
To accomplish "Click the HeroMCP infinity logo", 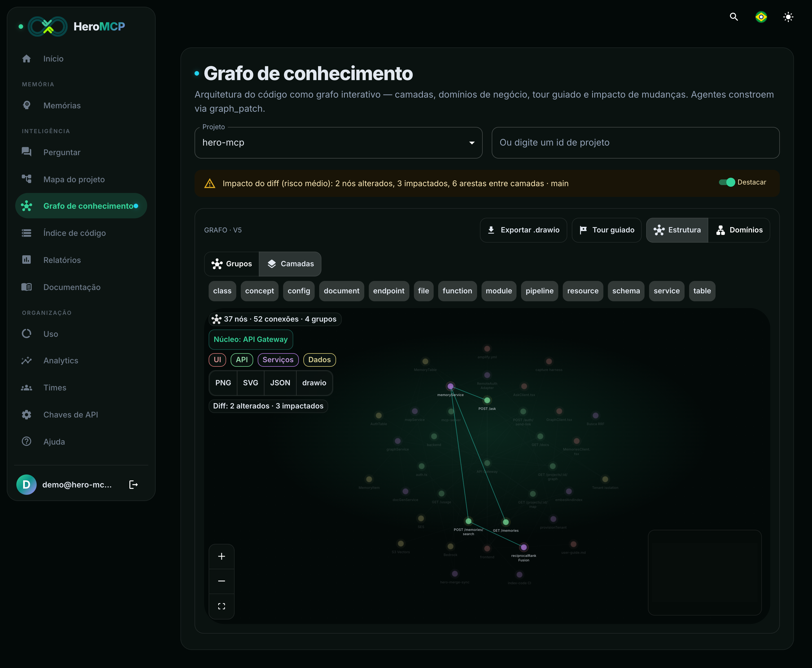I will pos(48,27).
